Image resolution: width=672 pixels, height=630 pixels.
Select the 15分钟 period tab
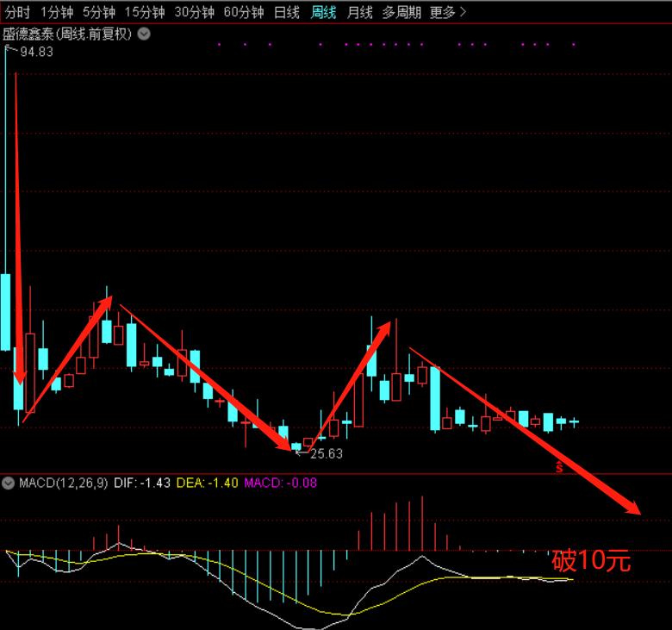coord(145,12)
